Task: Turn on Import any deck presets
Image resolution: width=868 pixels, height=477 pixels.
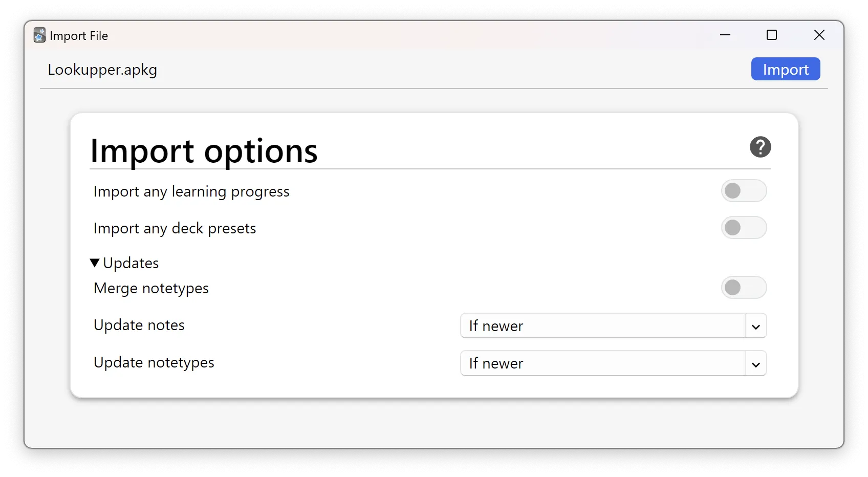Action: pyautogui.click(x=744, y=228)
